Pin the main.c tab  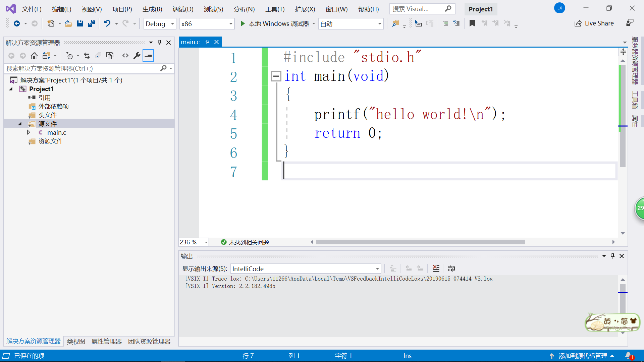point(207,42)
